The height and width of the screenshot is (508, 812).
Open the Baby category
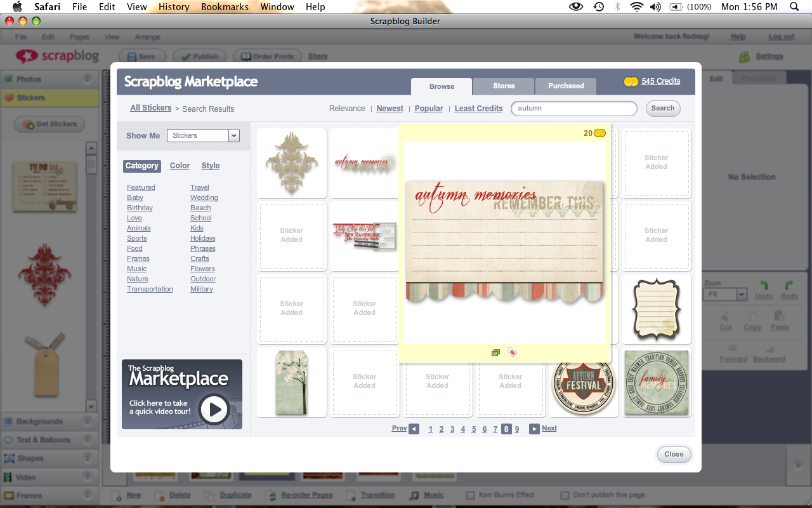[135, 197]
